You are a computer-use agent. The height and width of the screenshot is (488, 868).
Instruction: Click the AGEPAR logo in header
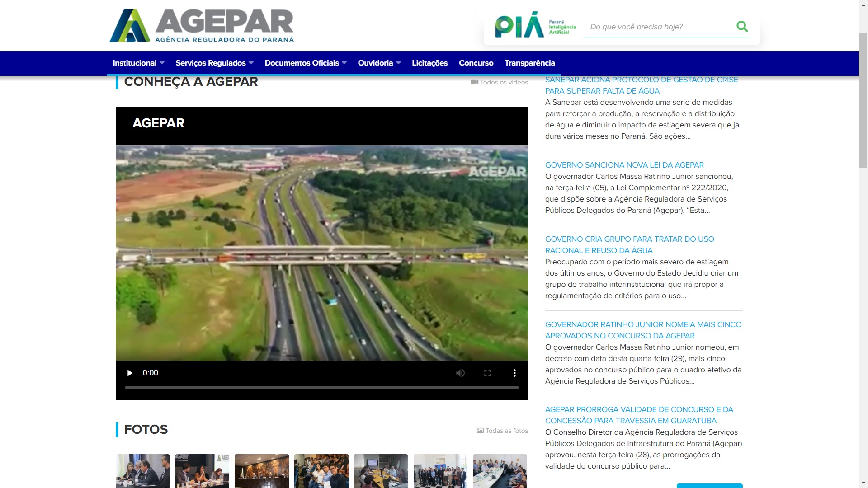pos(202,26)
